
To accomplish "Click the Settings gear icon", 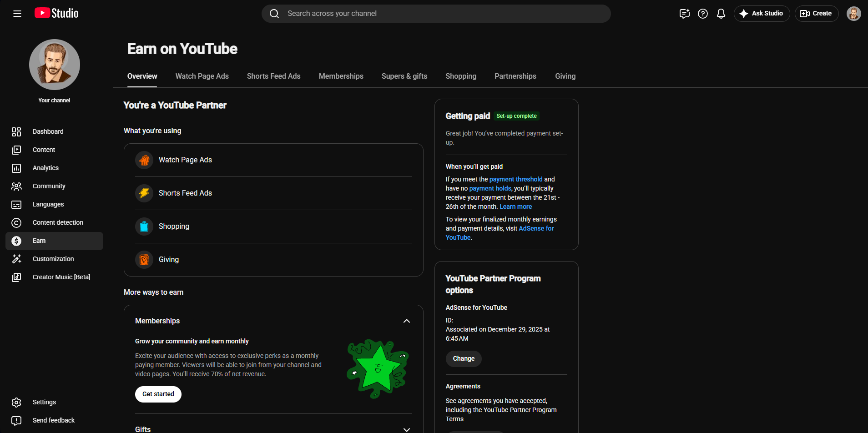I will [16, 402].
